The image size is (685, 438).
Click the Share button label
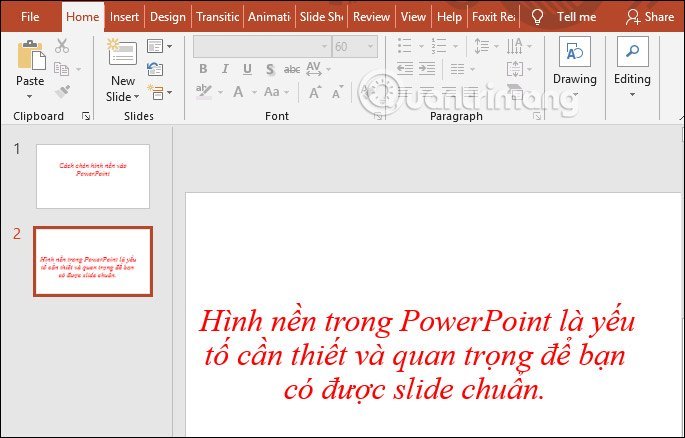coord(659,17)
